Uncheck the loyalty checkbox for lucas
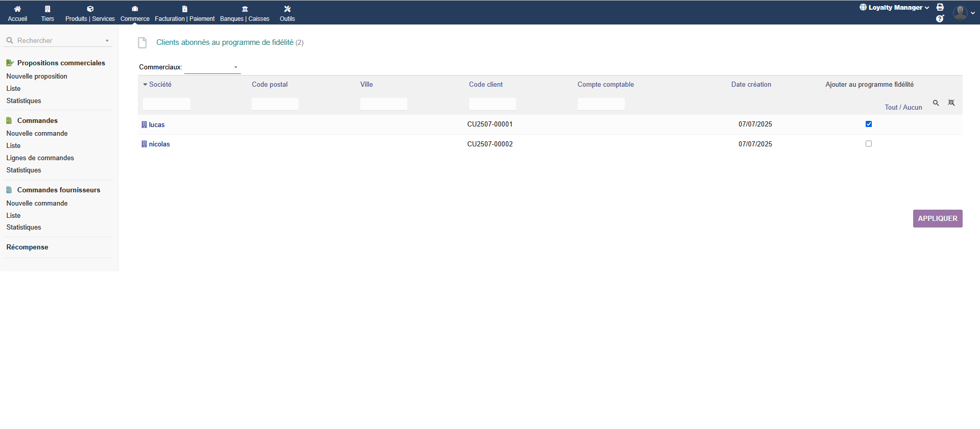 (x=869, y=124)
